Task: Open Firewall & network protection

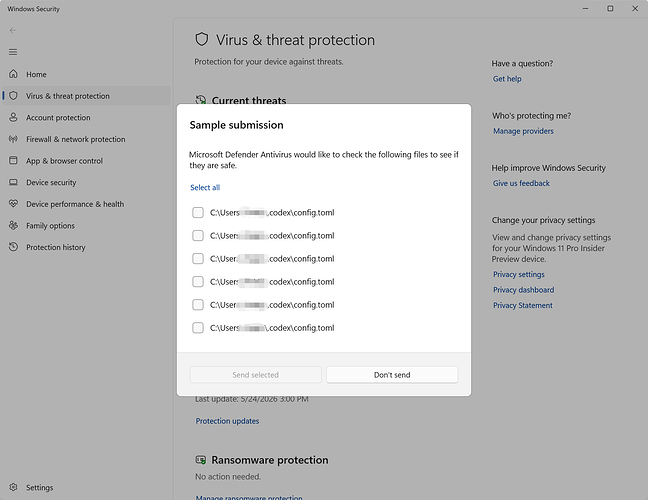Action: pyautogui.click(x=86, y=139)
